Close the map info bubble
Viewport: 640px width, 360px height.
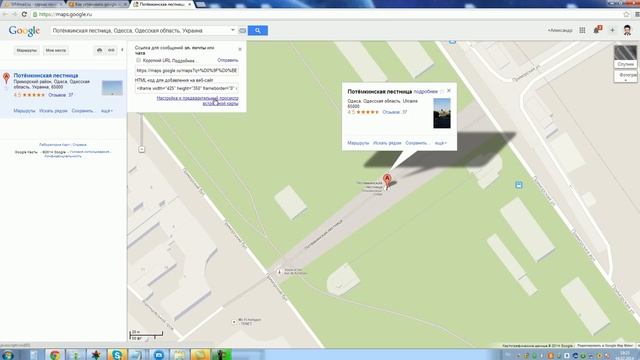[449, 91]
